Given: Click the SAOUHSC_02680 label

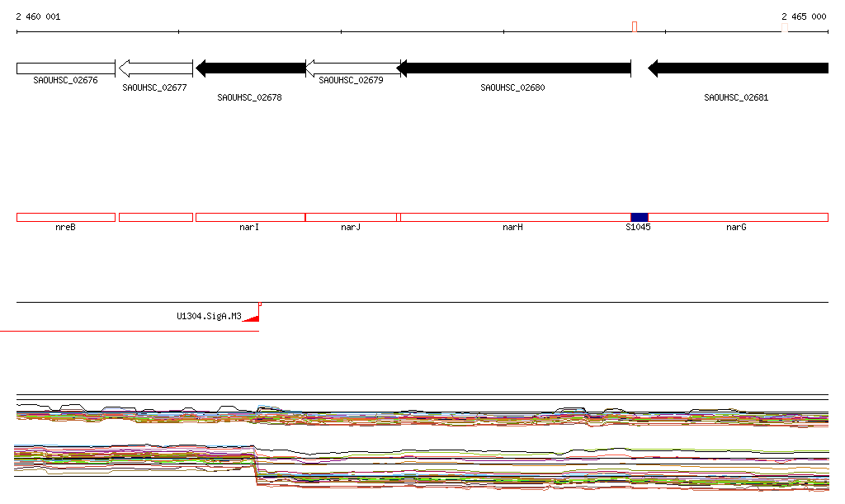Looking at the screenshot, I should pyautogui.click(x=512, y=87).
